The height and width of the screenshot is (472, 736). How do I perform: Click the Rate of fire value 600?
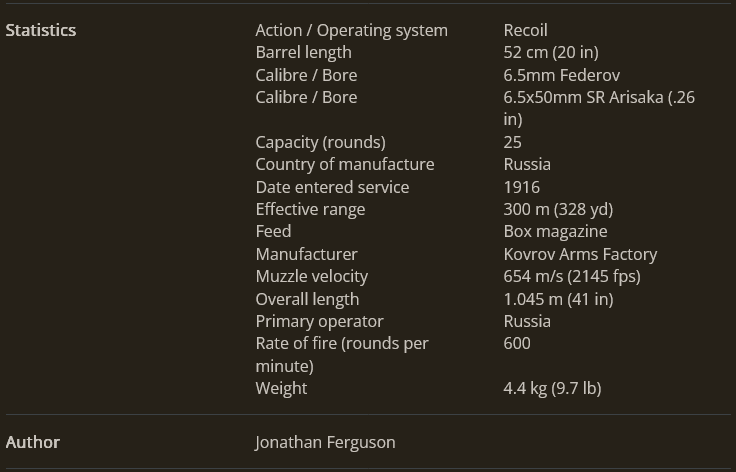tap(517, 343)
